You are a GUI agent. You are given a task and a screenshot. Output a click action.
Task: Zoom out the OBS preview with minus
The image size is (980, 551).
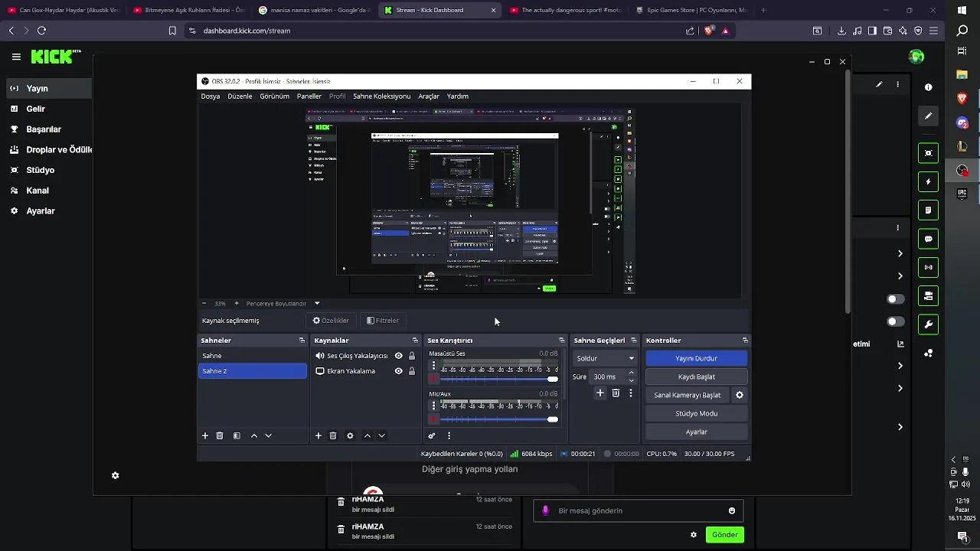point(204,304)
